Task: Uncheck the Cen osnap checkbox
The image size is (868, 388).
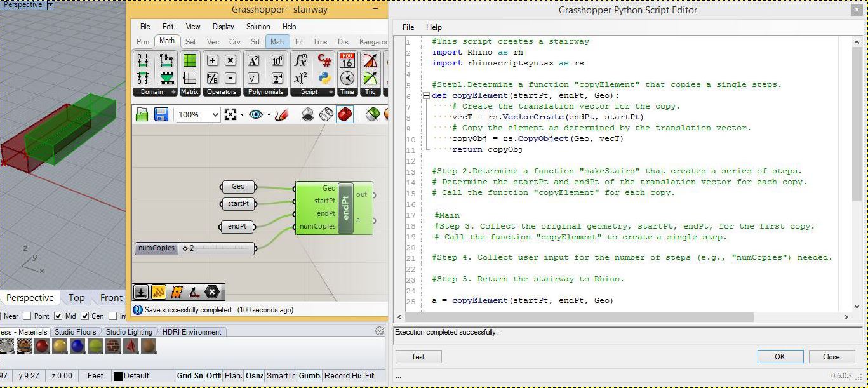Action: [x=85, y=316]
